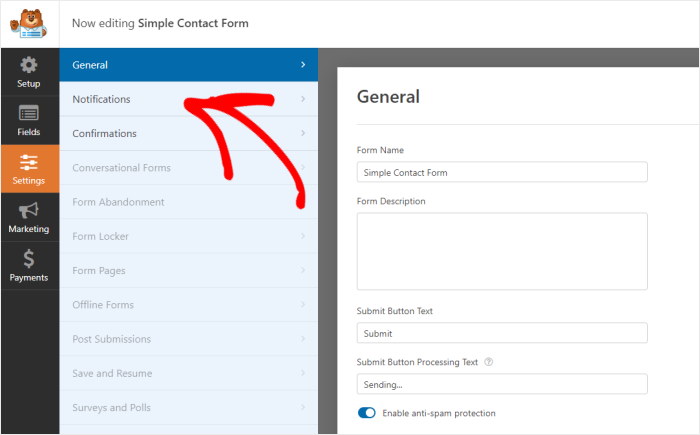Open the Confirmations settings section
The image size is (700, 435).
pos(188,133)
